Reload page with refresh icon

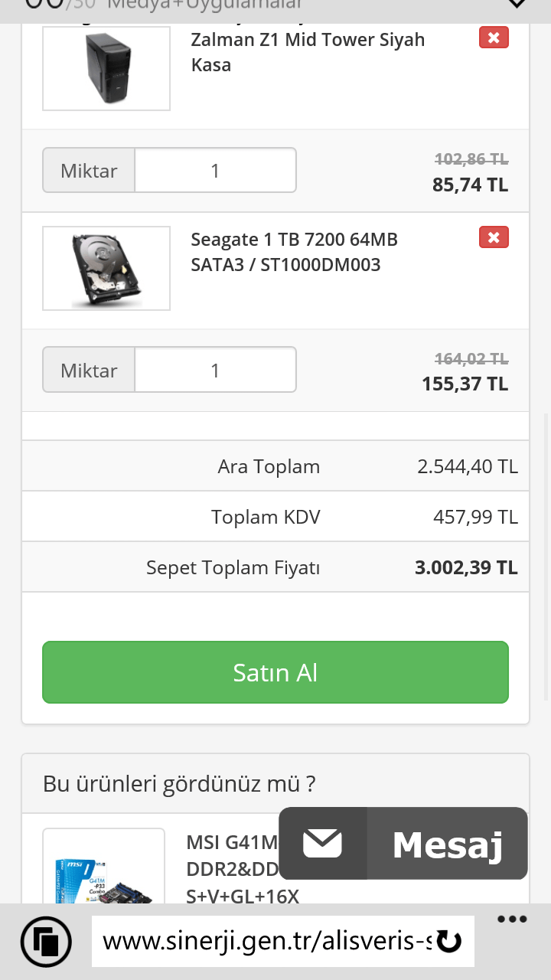coord(449,941)
